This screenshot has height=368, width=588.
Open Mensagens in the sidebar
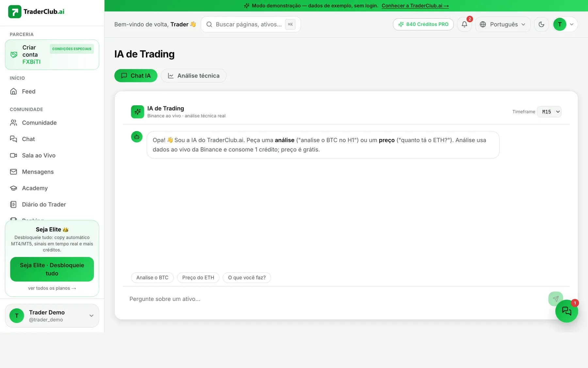click(x=52, y=172)
